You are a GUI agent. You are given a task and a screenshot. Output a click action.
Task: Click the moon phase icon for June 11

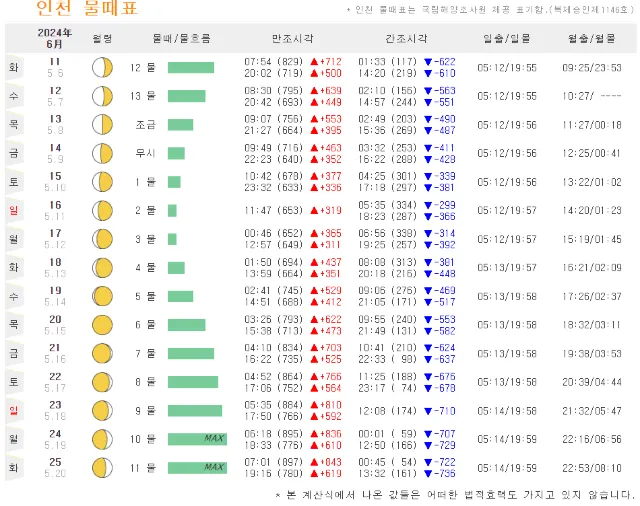(102, 68)
